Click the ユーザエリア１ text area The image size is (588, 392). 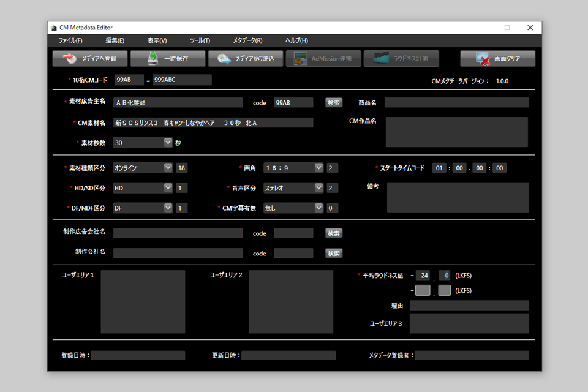[x=143, y=302]
